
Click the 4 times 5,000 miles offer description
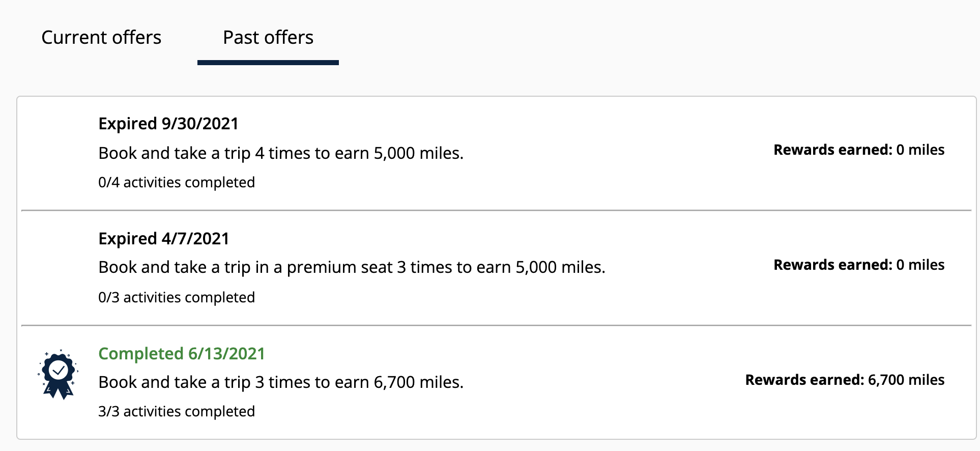tap(281, 153)
